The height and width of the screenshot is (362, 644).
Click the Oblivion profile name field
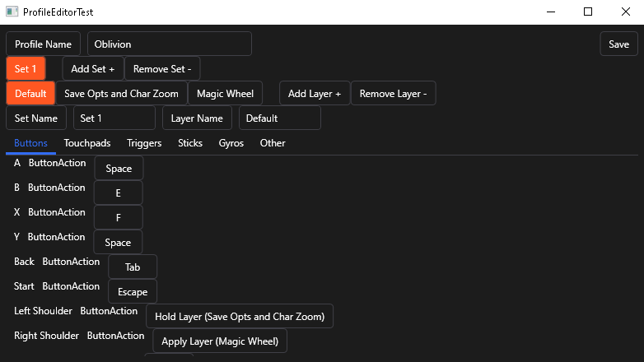pyautogui.click(x=169, y=44)
